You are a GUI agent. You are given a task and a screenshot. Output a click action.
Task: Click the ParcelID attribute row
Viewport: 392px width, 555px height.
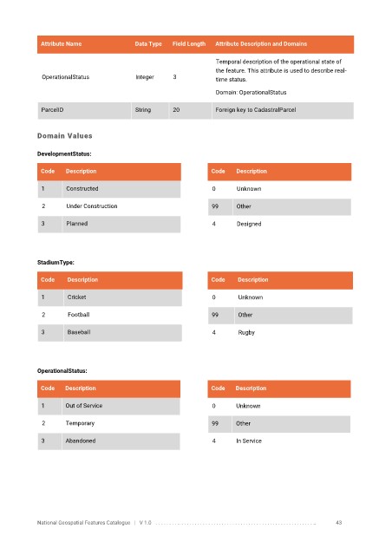(195, 110)
